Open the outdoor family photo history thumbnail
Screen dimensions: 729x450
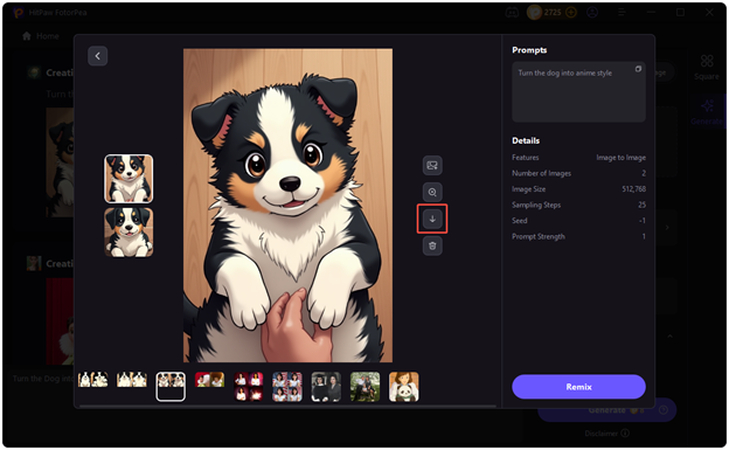365,386
